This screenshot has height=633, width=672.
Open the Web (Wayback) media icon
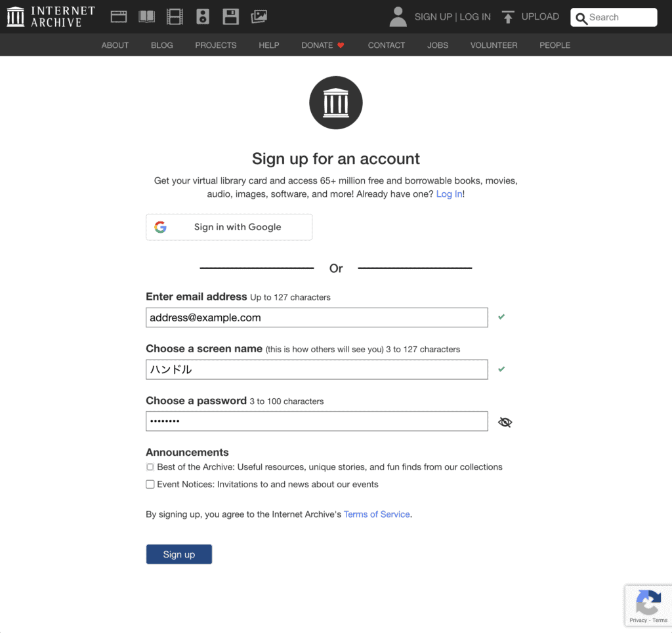tap(119, 16)
